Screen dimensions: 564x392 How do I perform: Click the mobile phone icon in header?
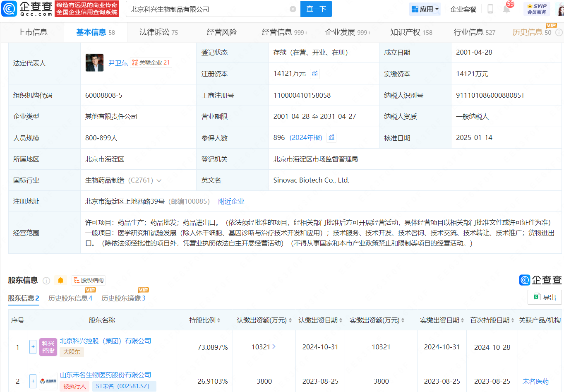point(490,9)
